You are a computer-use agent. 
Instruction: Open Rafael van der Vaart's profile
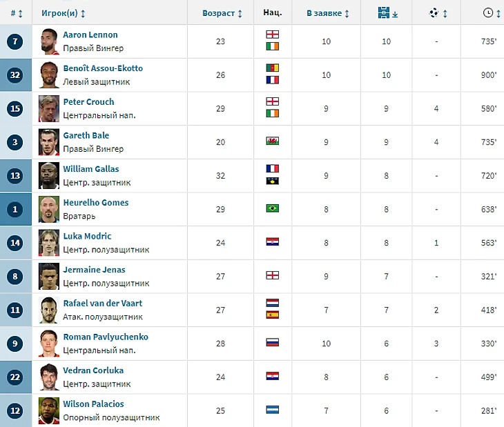tap(103, 303)
